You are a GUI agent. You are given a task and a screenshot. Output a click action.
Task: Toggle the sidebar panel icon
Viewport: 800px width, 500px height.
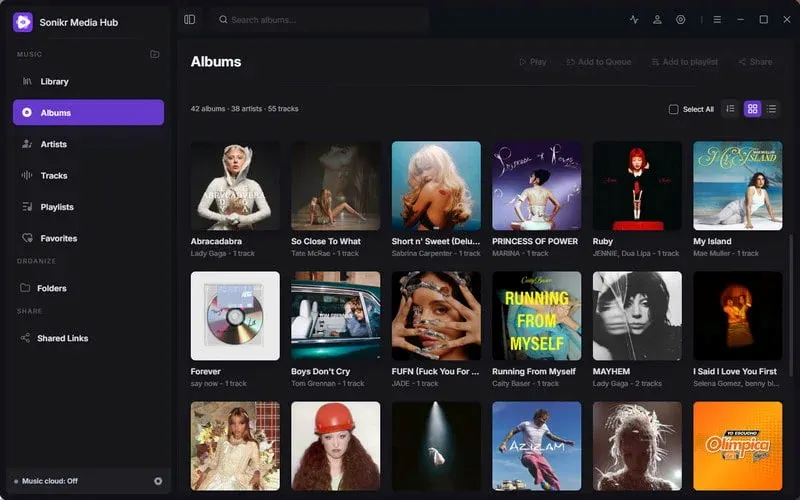pyautogui.click(x=189, y=19)
